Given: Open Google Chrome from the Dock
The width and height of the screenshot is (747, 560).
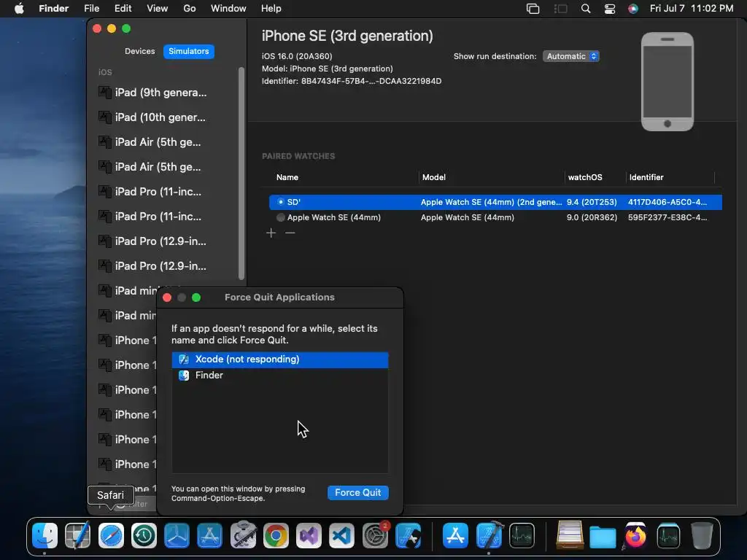Looking at the screenshot, I should click(276, 536).
